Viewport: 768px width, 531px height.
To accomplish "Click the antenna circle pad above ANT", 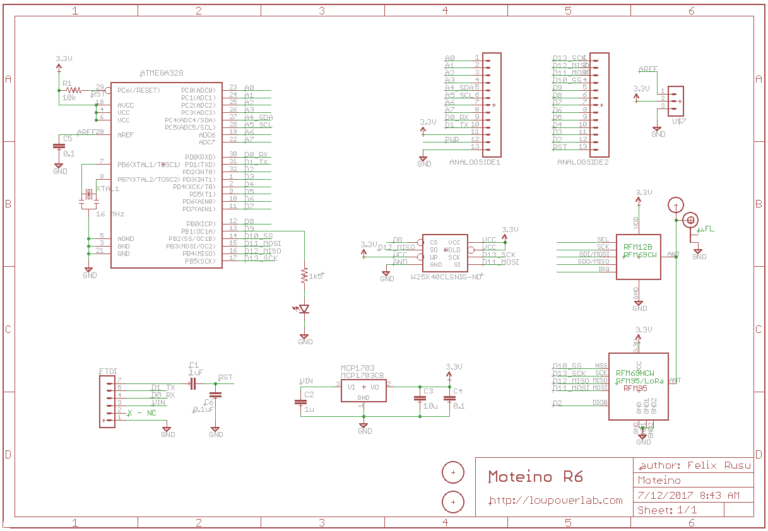I will coord(675,205).
